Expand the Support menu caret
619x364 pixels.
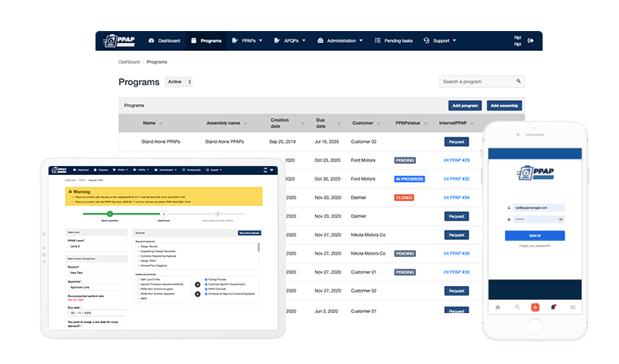click(x=454, y=41)
